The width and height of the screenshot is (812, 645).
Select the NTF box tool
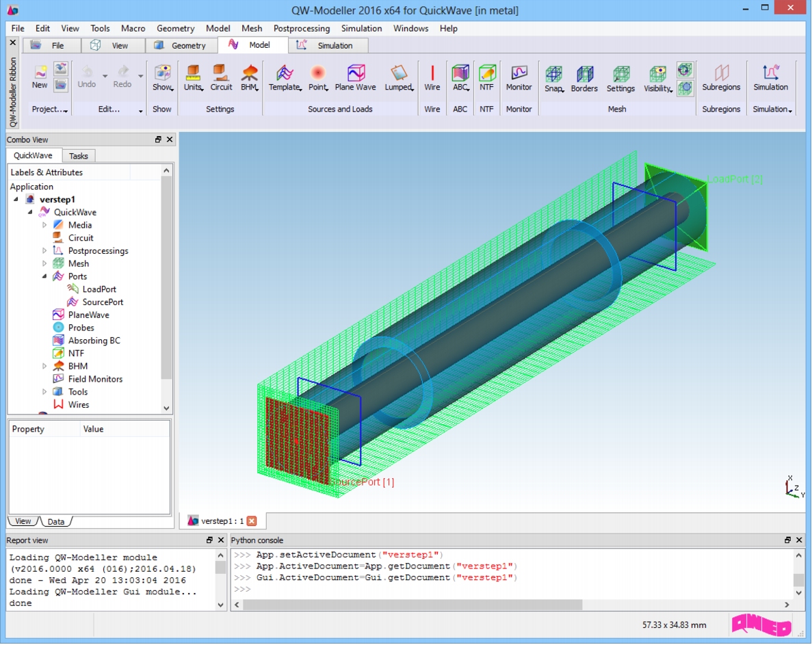pyautogui.click(x=486, y=78)
